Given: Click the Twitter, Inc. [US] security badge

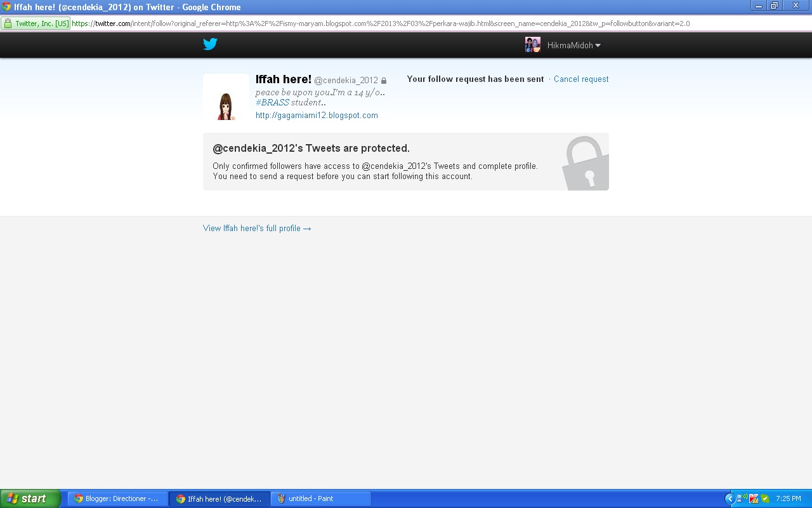Looking at the screenshot, I should coord(36,23).
